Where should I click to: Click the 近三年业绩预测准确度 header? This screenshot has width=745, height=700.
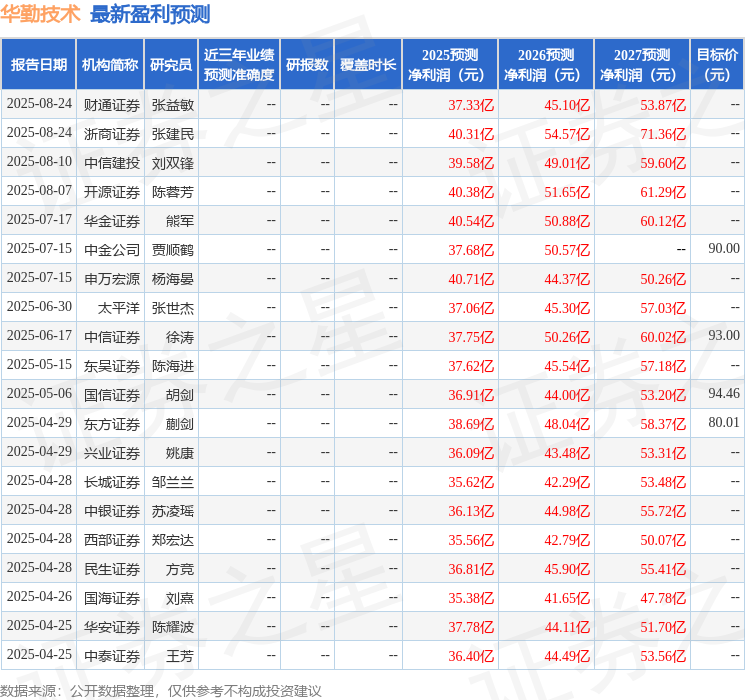coord(239,65)
